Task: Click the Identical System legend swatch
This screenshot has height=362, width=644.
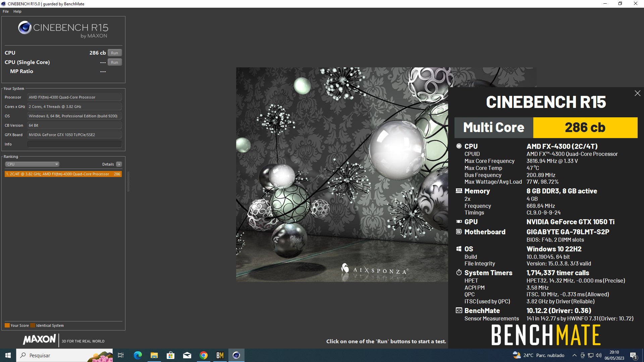Action: click(x=33, y=325)
